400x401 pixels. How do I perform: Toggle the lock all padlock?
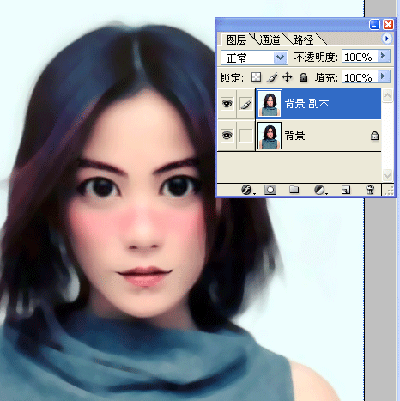click(x=303, y=78)
